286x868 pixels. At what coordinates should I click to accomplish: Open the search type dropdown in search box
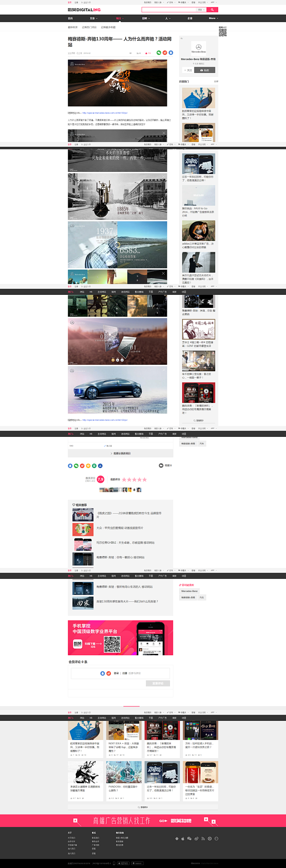pos(201,9)
